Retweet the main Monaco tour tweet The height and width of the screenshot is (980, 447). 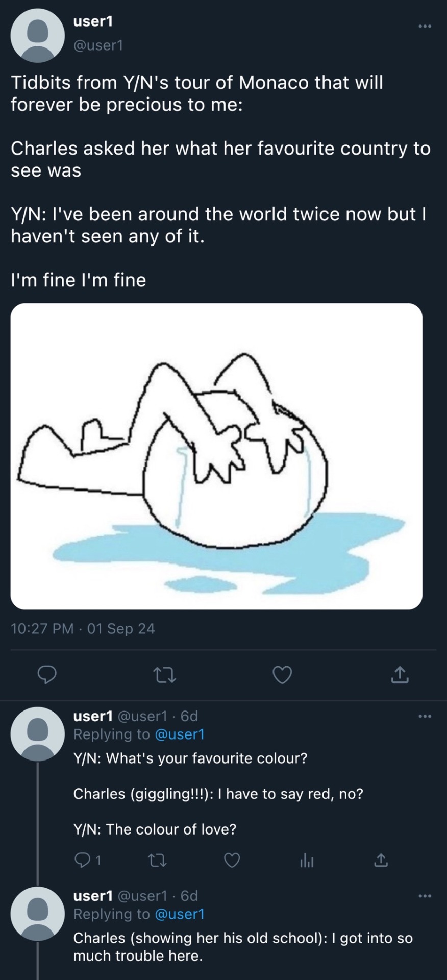165,675
